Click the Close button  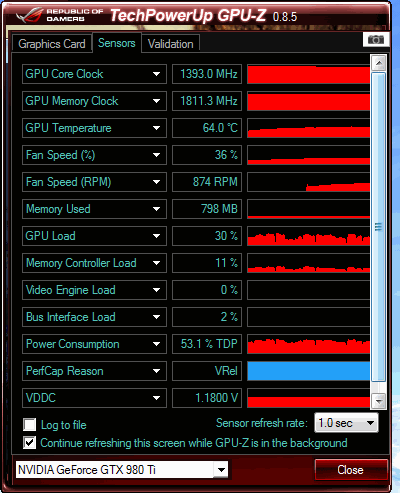(350, 470)
